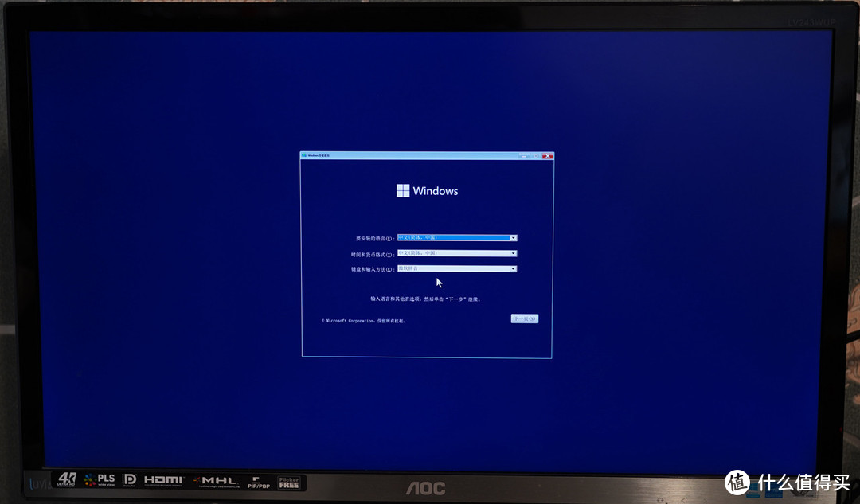This screenshot has width=860, height=504.
Task: Click the Windows wordmark text
Action: (x=436, y=191)
